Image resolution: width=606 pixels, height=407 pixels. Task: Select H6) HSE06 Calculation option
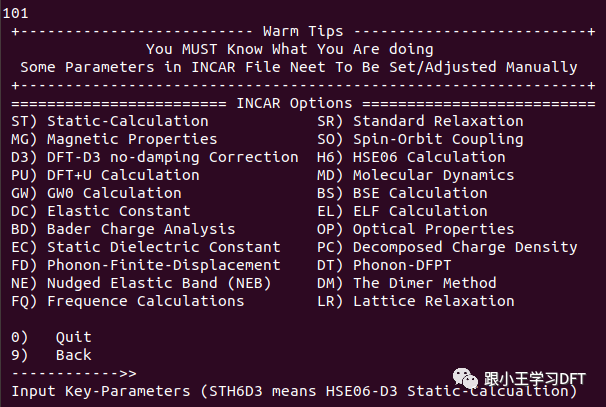tap(411, 157)
